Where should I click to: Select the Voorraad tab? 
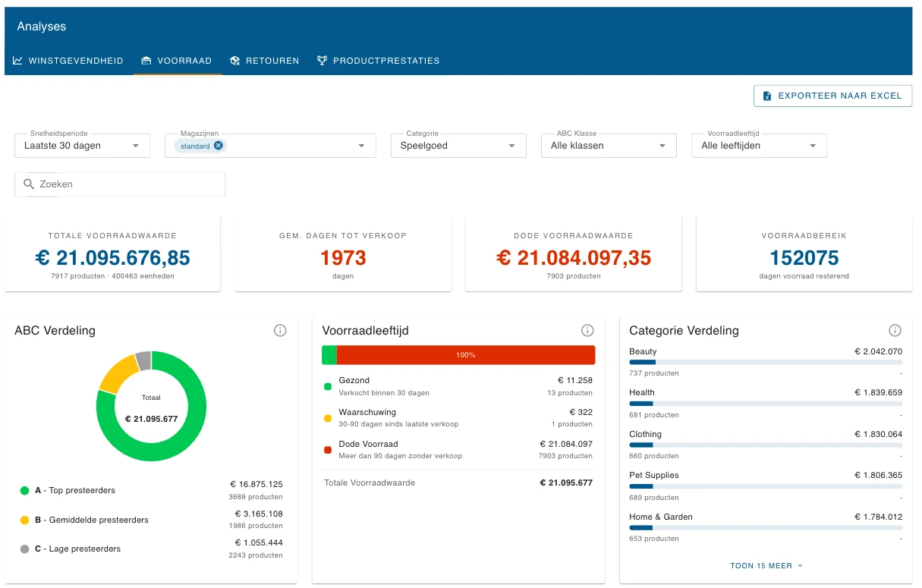pyautogui.click(x=177, y=61)
